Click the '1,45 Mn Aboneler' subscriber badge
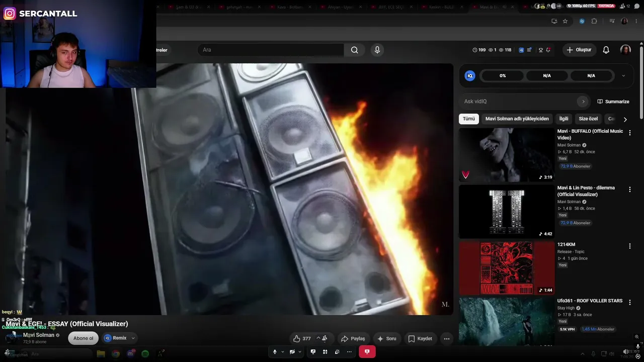 (598, 329)
